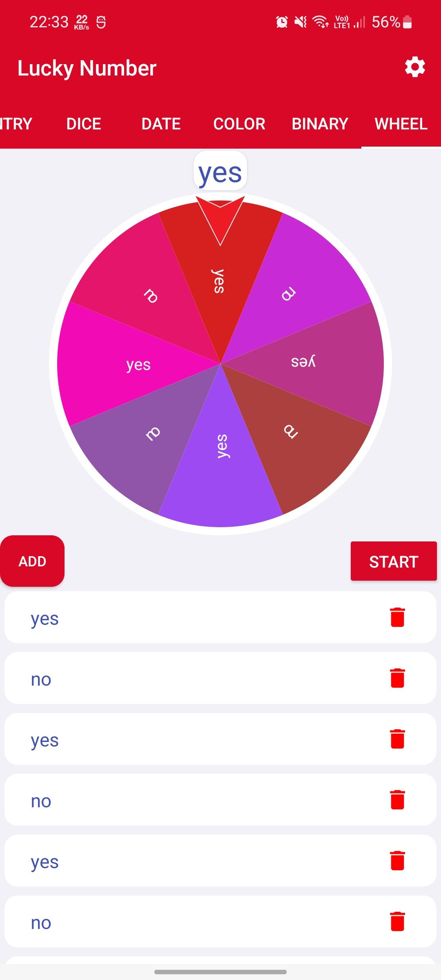Remove the second no list item

(397, 800)
